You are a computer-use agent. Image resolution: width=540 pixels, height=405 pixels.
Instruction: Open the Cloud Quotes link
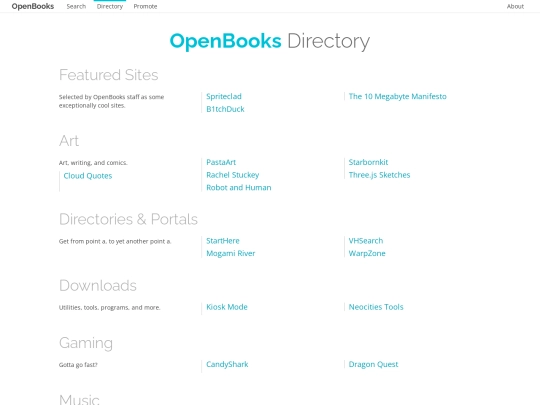88,176
